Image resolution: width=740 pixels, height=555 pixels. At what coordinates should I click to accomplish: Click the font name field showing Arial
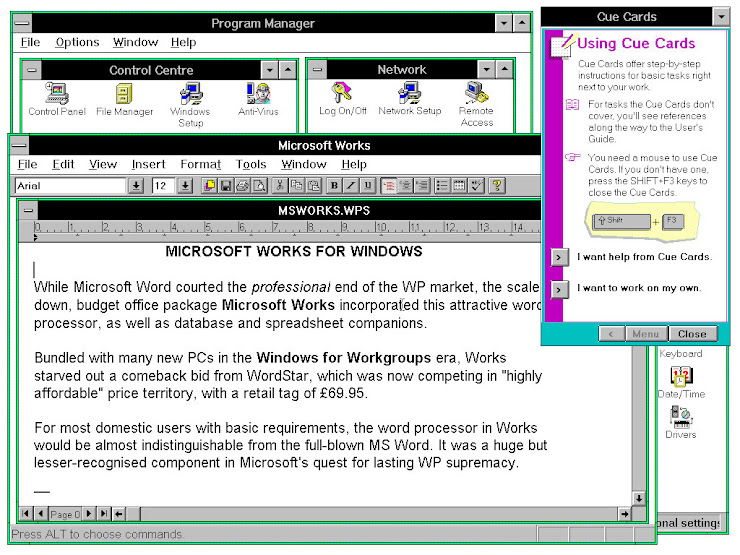point(70,185)
